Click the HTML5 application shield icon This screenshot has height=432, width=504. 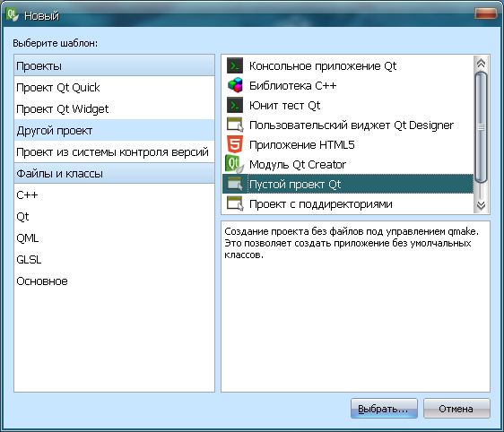tap(235, 144)
